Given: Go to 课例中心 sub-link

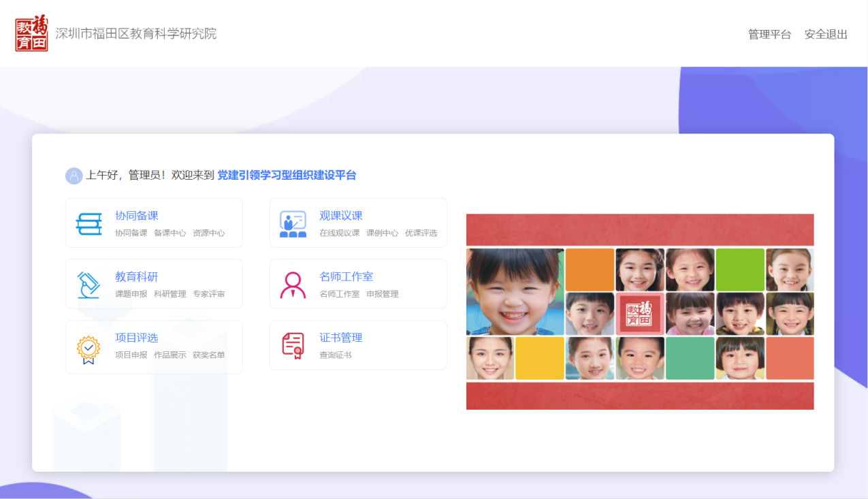Looking at the screenshot, I should tap(383, 233).
